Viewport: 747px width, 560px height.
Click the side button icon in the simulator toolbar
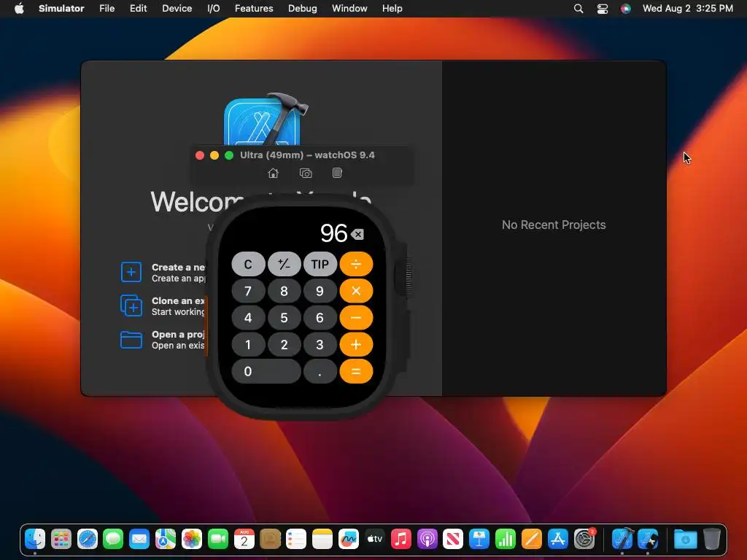337,173
